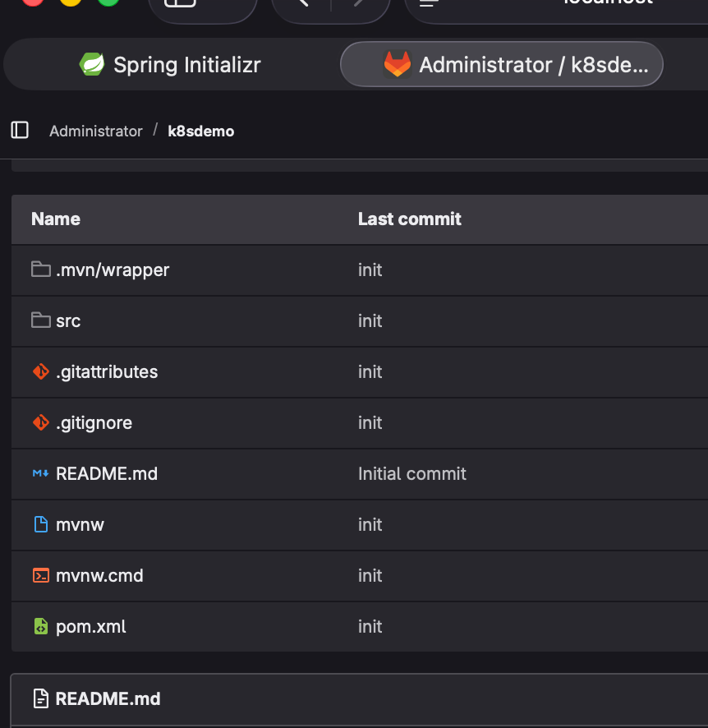Click the pom.xml file icon
The width and height of the screenshot is (708, 728).
pos(41,626)
